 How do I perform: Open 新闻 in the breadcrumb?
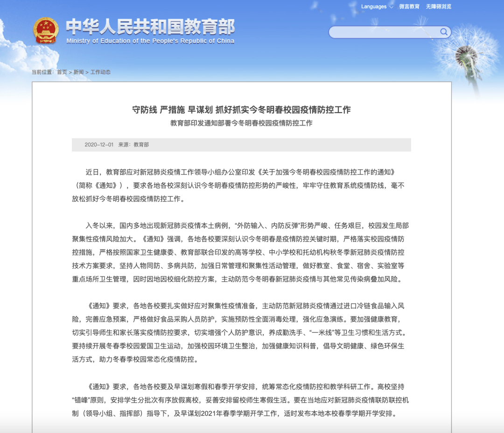click(78, 72)
